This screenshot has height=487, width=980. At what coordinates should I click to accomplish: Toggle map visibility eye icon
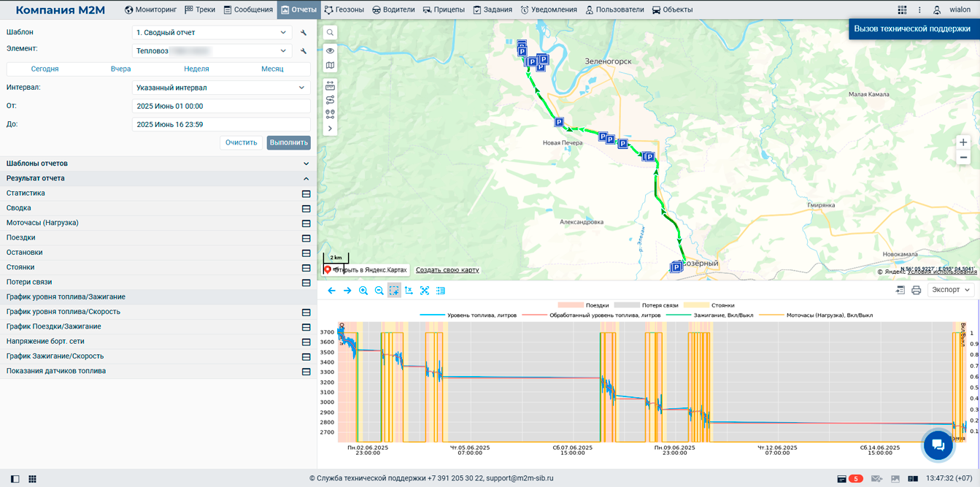pyautogui.click(x=330, y=50)
